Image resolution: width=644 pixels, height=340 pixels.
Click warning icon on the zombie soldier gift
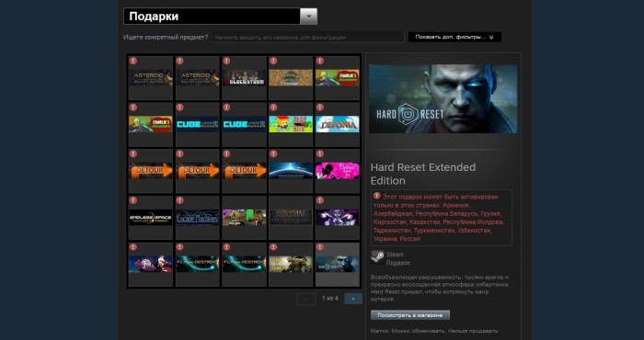click(x=273, y=247)
